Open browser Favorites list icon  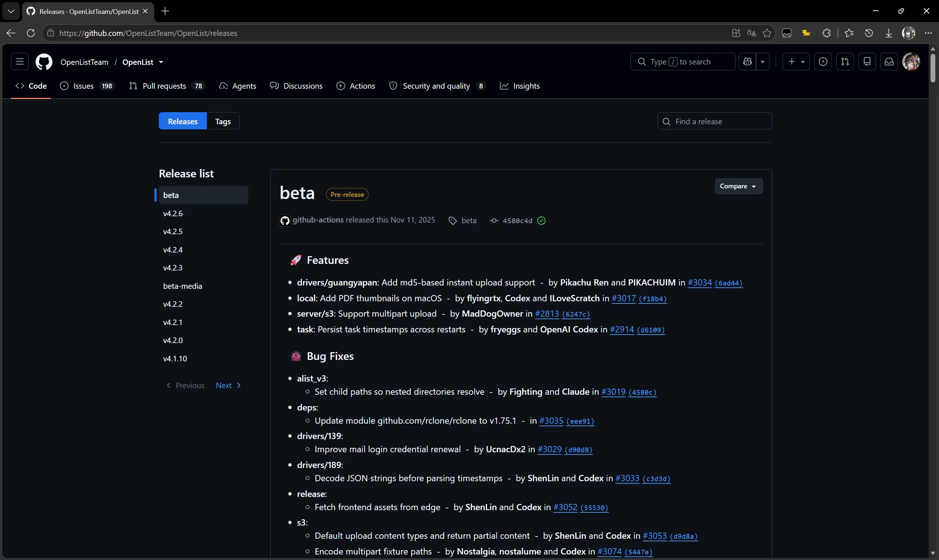(849, 33)
